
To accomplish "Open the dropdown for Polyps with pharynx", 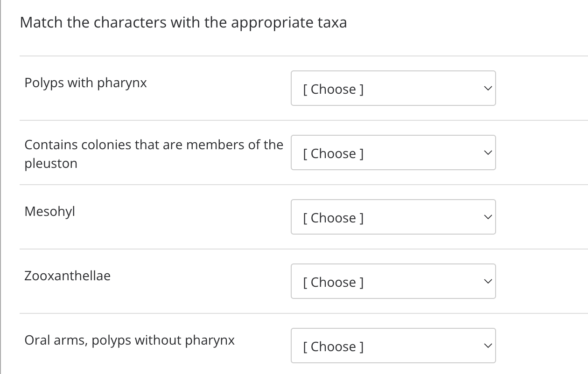I will pos(393,88).
